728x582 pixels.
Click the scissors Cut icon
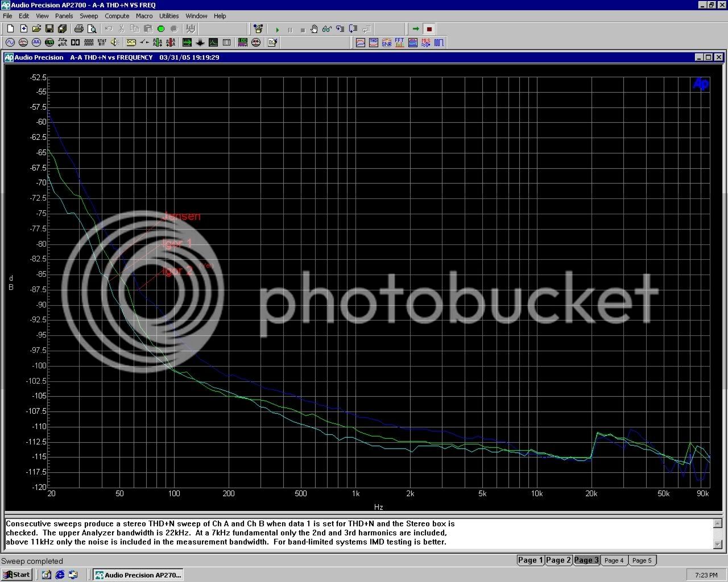click(122, 28)
